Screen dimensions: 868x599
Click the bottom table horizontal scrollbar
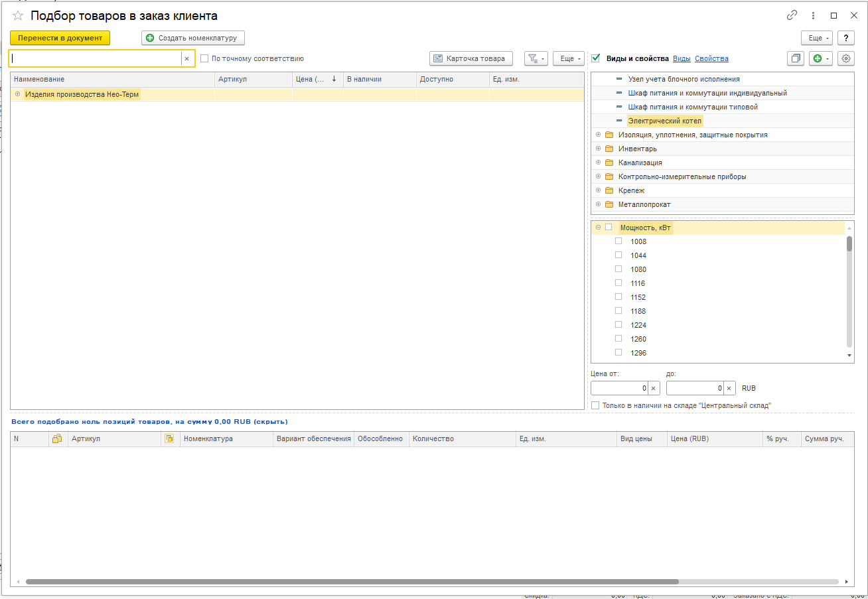point(352,581)
